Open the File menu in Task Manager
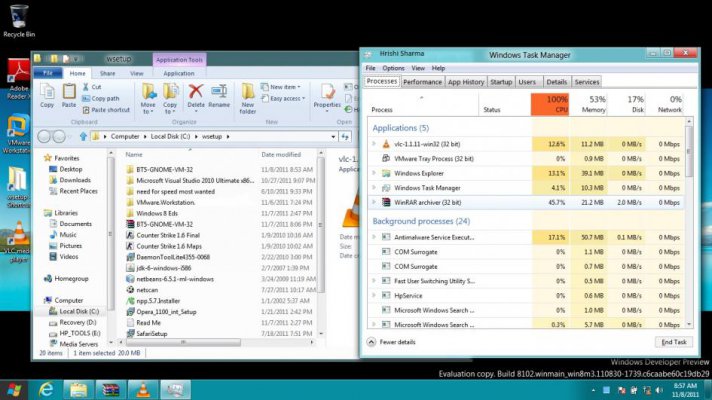 371,68
